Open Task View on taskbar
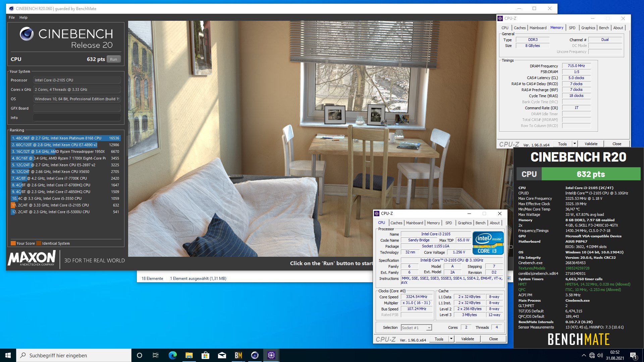 (x=156, y=355)
